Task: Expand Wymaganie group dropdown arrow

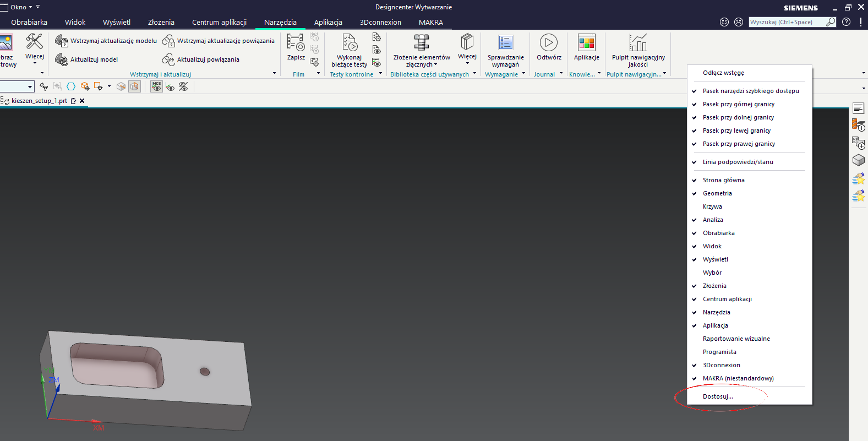Action: click(523, 73)
